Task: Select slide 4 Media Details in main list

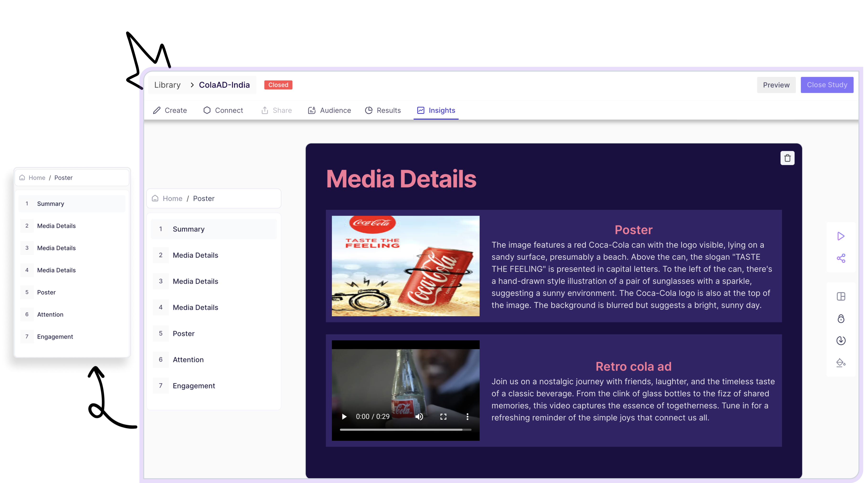Action: (214, 307)
